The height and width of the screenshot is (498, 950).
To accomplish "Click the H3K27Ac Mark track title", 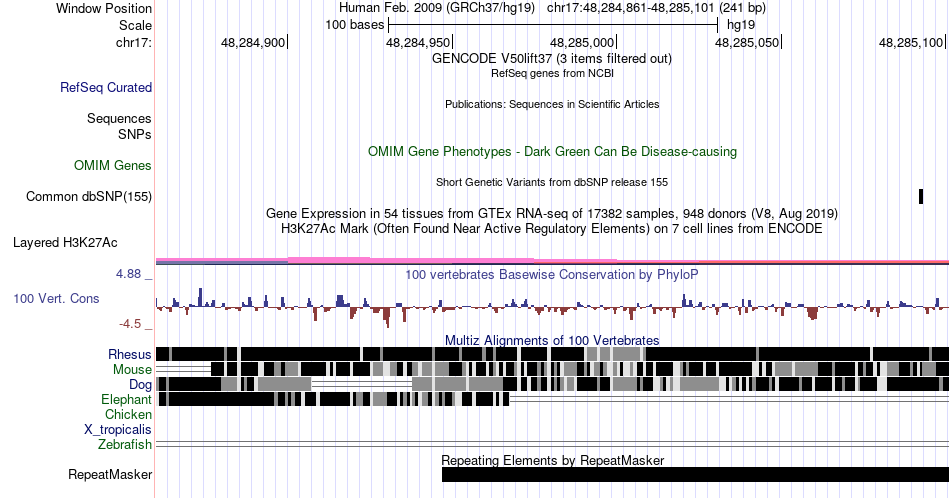I will pos(552,228).
